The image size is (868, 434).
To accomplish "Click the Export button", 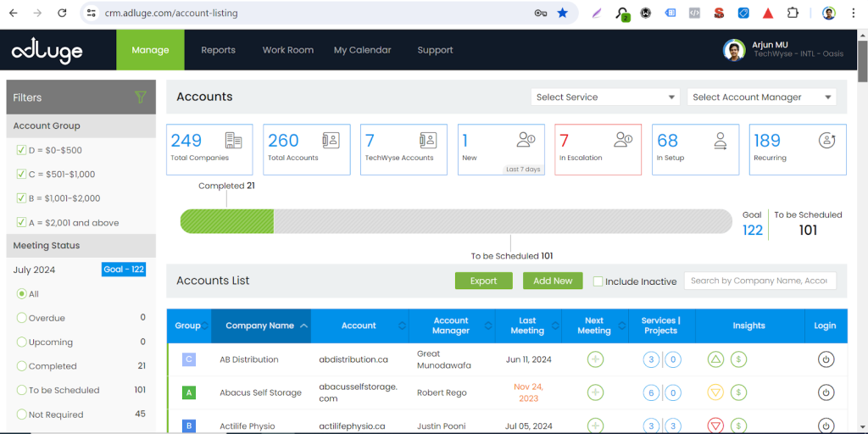I will [x=483, y=281].
